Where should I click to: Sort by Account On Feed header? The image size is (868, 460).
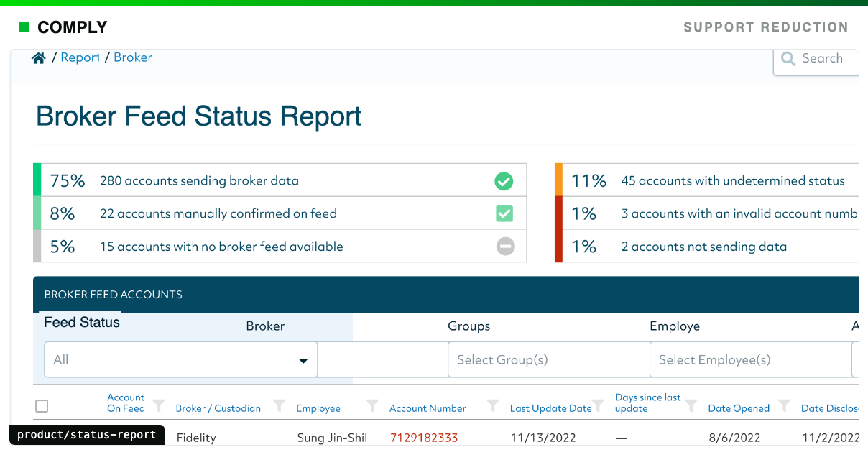point(126,402)
